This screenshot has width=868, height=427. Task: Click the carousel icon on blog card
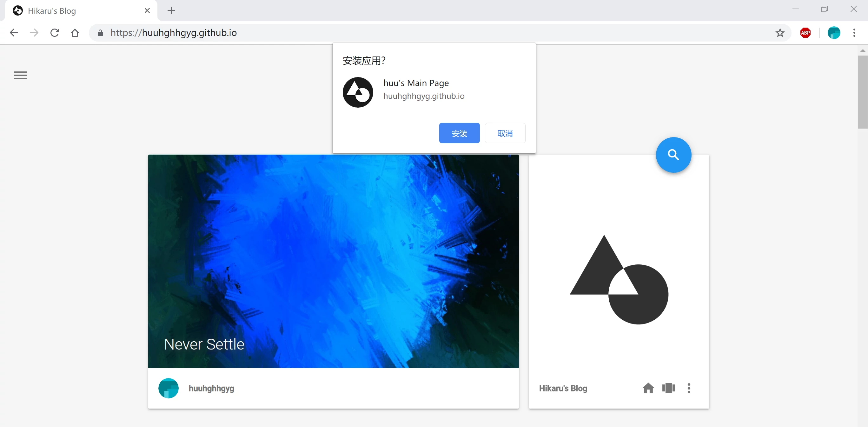click(x=668, y=388)
